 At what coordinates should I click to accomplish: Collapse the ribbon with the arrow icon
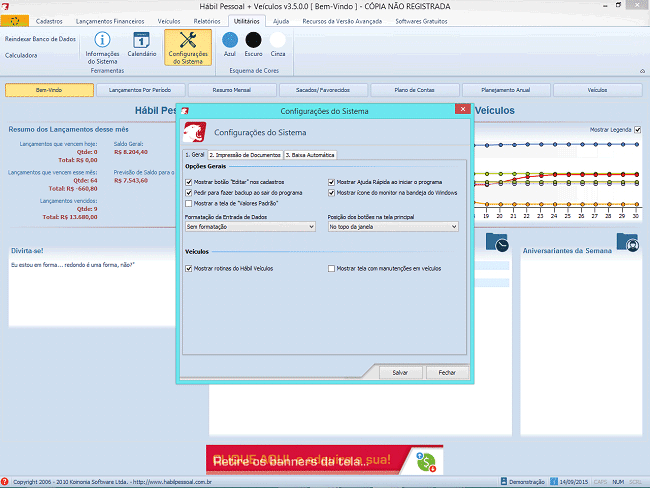tap(642, 71)
